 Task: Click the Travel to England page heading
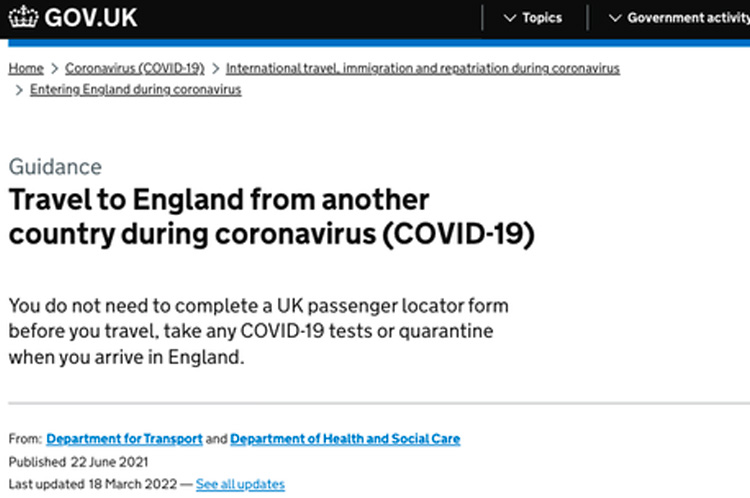point(271,217)
